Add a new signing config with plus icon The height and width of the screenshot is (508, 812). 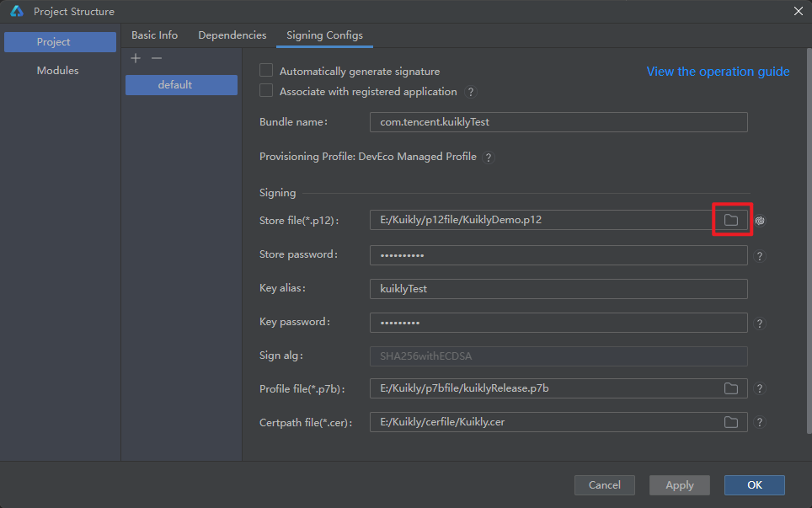[136, 58]
